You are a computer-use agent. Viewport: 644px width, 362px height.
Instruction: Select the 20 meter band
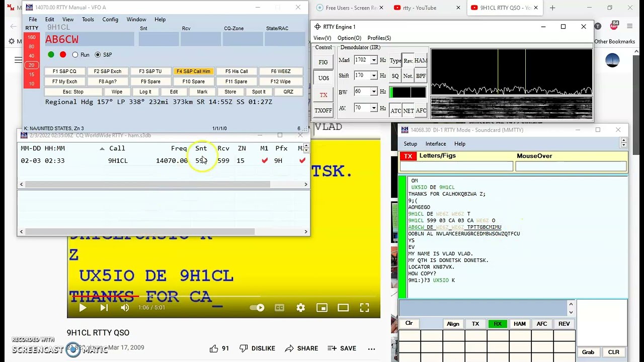tap(32, 65)
